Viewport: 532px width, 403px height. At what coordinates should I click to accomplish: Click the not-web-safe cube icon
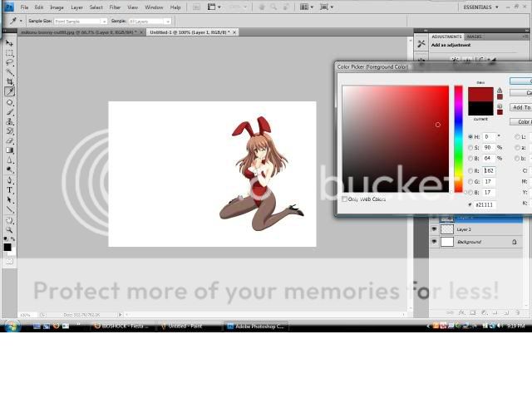(x=500, y=106)
